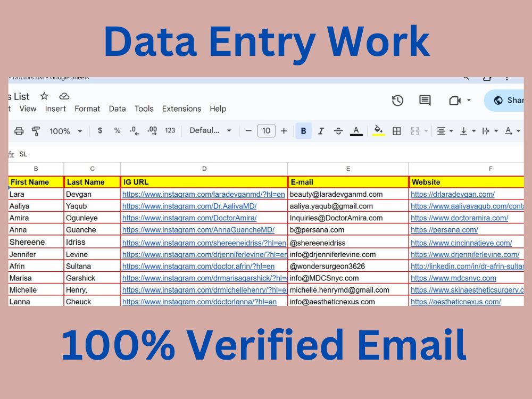The image size is (532, 399).
Task: Click the cloud document status icon
Action: [64, 96]
